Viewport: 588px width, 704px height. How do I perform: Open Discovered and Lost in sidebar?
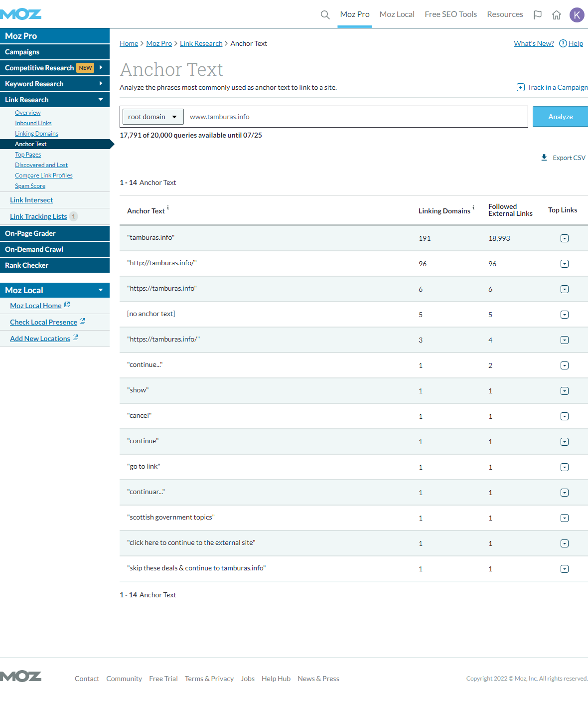[x=41, y=165]
